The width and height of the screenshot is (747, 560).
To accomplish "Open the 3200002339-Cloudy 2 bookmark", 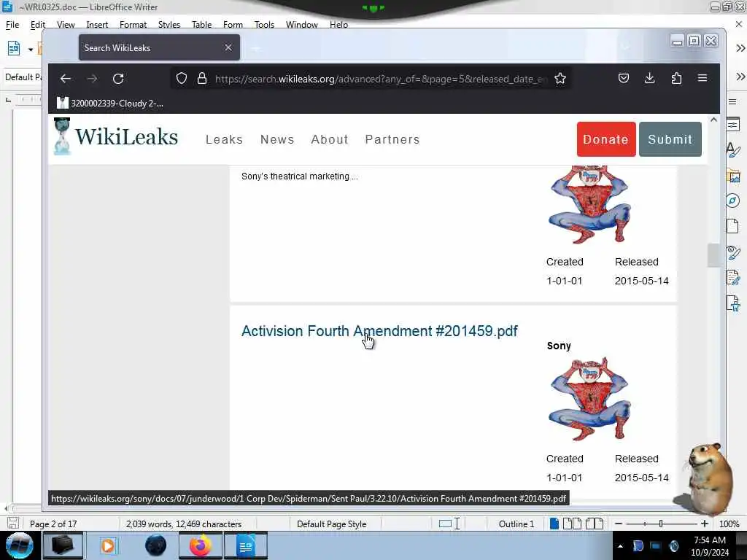I will point(110,104).
